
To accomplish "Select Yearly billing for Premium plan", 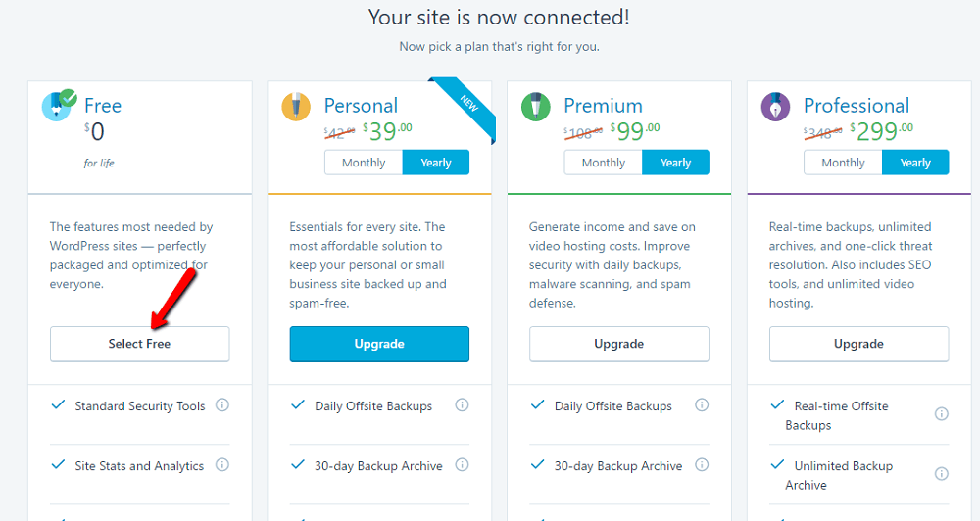I will point(675,163).
